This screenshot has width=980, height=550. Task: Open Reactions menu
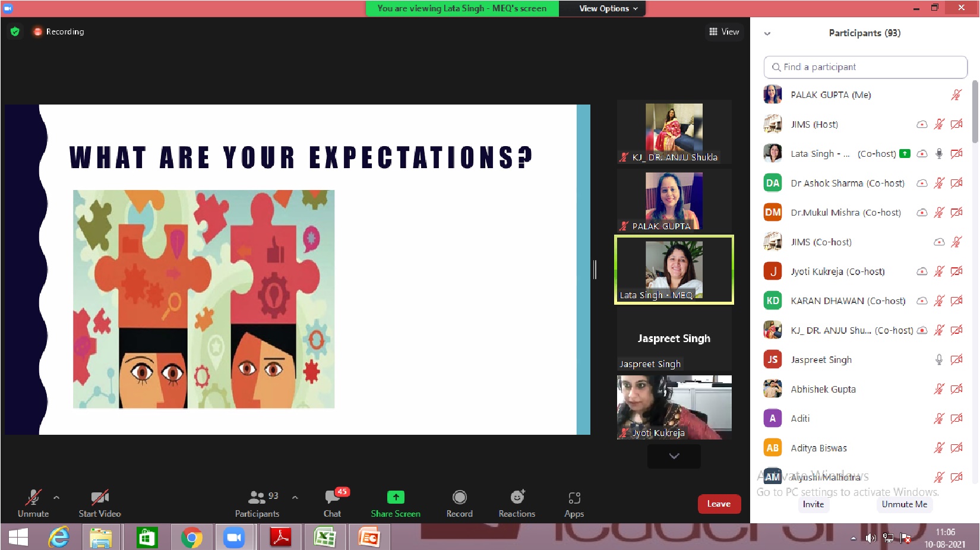click(517, 498)
